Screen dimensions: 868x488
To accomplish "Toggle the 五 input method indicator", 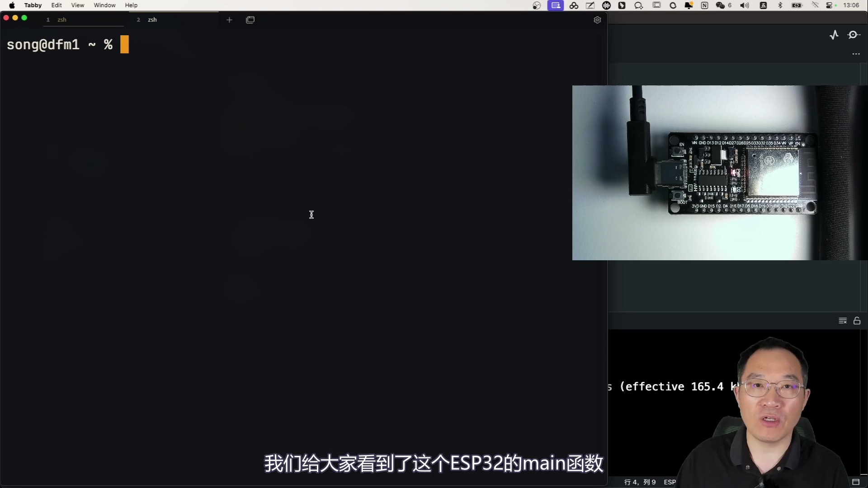I will pyautogui.click(x=763, y=5).
